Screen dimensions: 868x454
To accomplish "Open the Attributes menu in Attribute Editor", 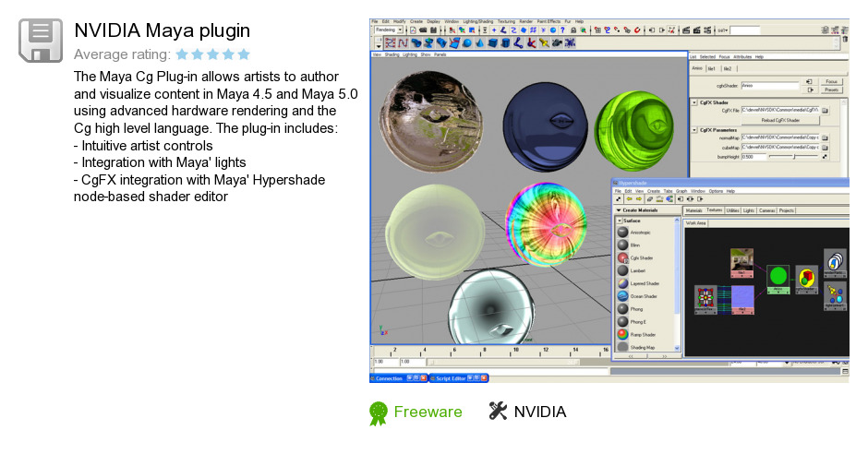I will pos(742,57).
